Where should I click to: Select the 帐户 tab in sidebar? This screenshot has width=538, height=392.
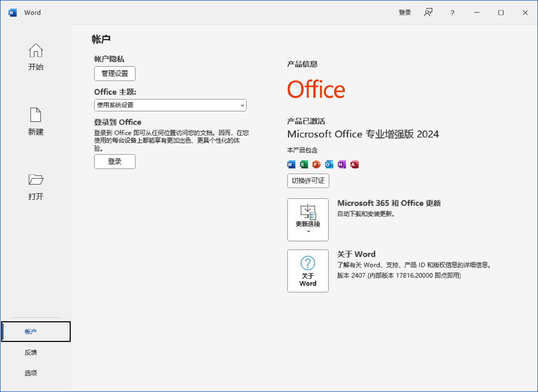tap(31, 331)
